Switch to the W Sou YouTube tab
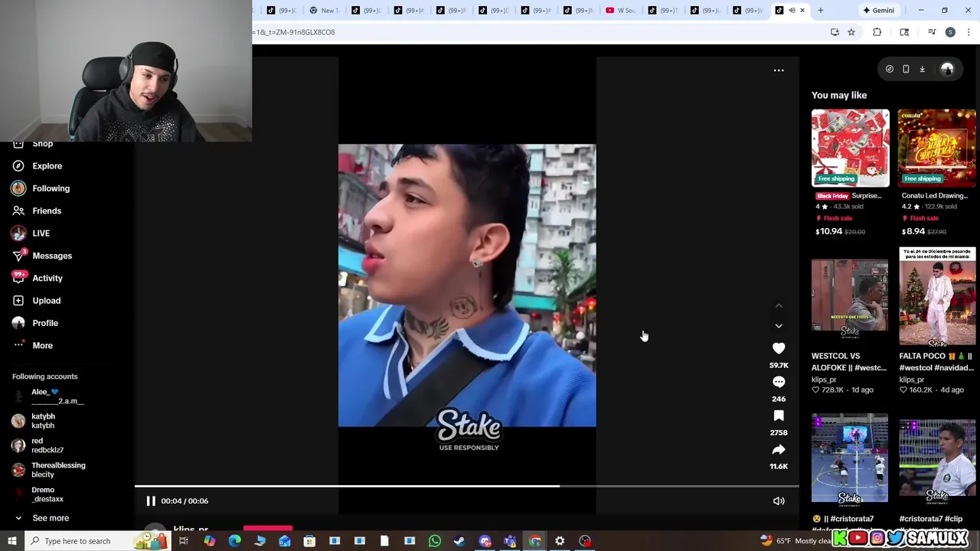This screenshot has width=980, height=551. (x=621, y=10)
